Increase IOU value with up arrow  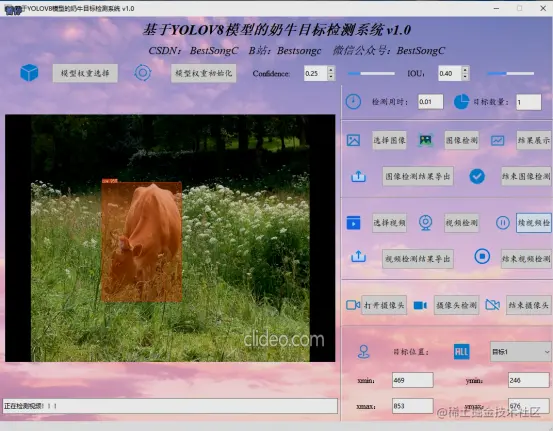pyautogui.click(x=465, y=70)
